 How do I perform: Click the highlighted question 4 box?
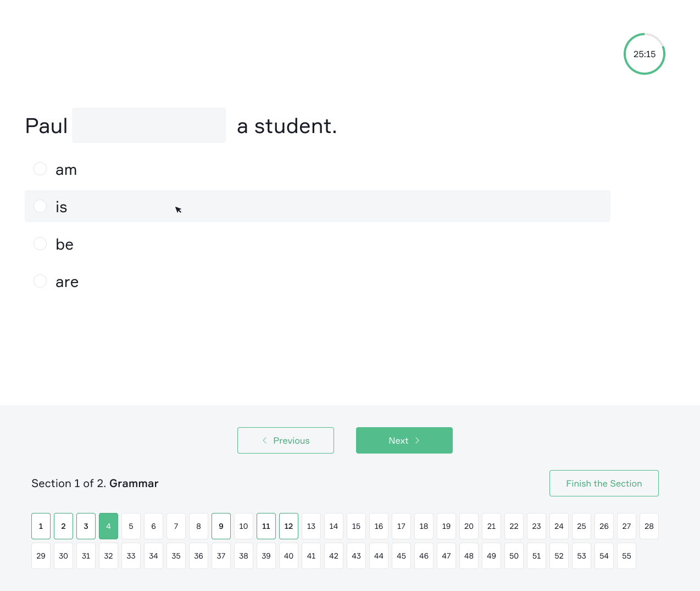(109, 526)
